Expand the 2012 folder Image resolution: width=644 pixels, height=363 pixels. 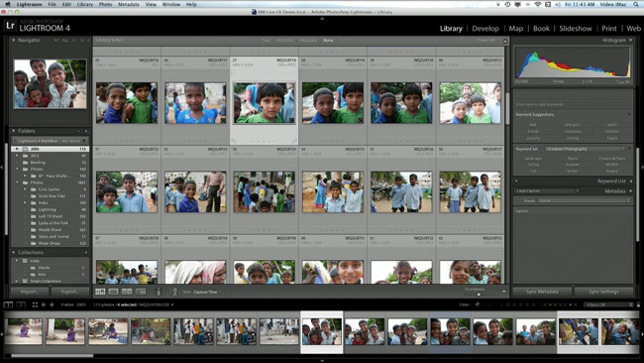pos(17,156)
